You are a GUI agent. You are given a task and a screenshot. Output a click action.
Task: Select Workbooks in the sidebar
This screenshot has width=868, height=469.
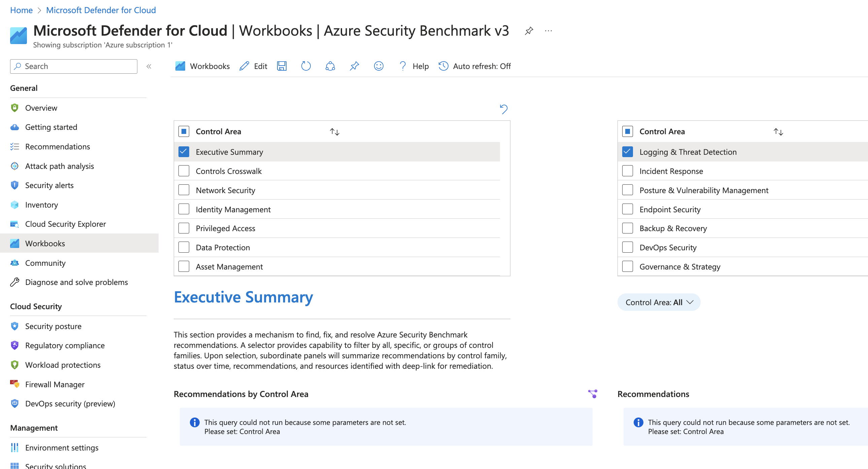(x=79, y=244)
